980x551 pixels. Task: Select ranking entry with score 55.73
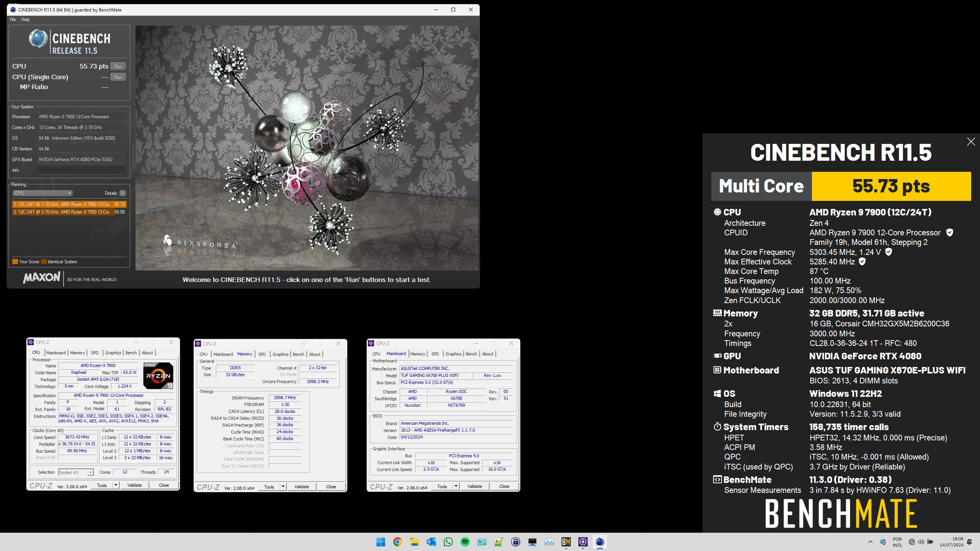(x=69, y=204)
